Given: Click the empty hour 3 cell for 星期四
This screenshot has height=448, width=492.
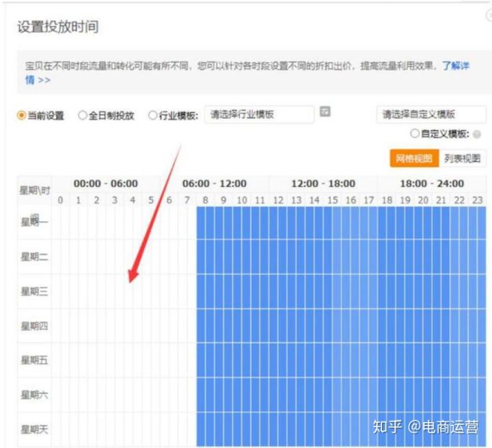Looking at the screenshot, I should (115, 326).
